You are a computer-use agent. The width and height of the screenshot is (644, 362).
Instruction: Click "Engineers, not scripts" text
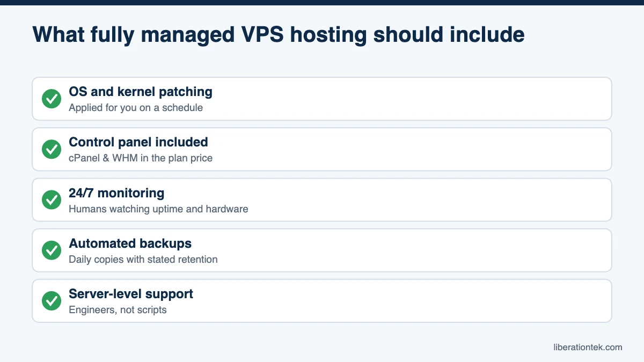point(118,310)
